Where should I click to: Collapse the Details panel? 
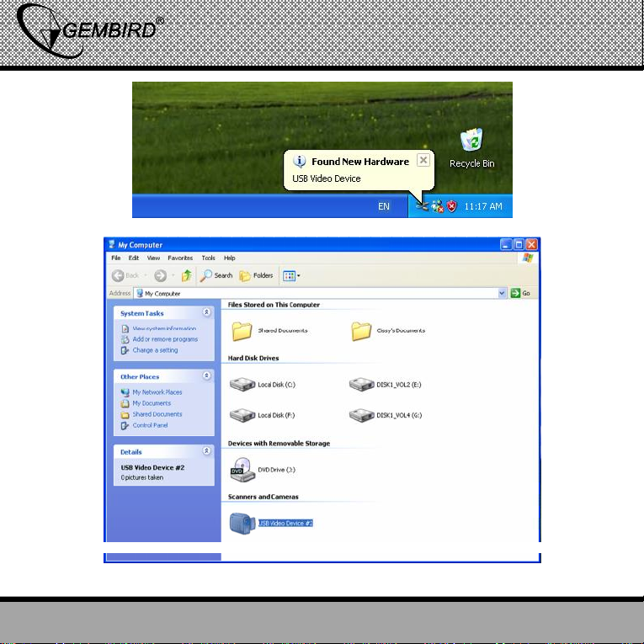[207, 451]
